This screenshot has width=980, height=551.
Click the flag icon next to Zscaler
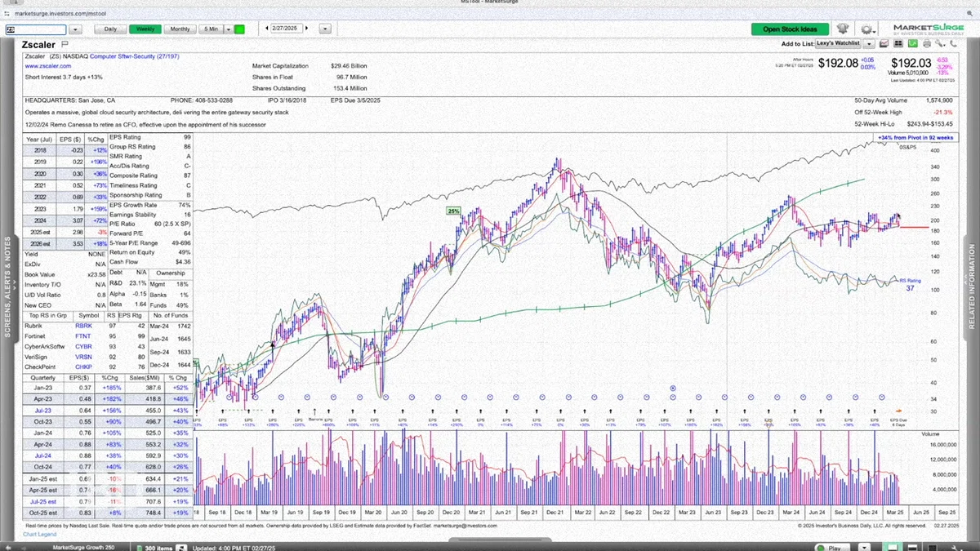65,44
